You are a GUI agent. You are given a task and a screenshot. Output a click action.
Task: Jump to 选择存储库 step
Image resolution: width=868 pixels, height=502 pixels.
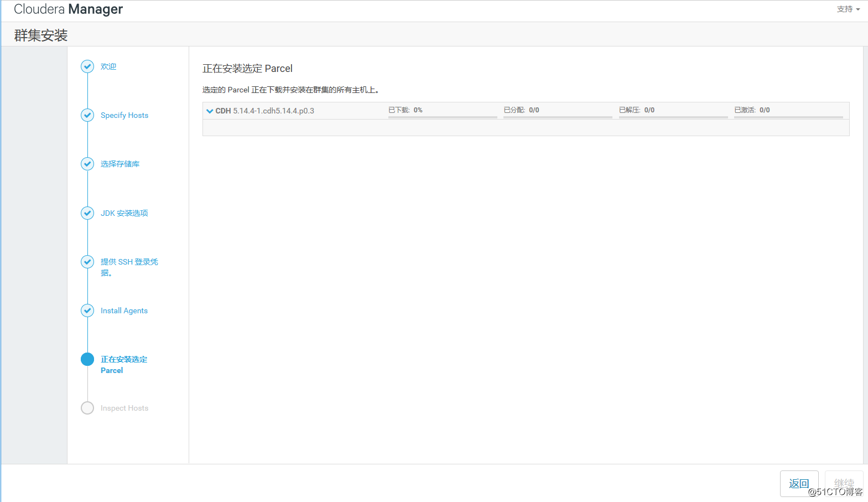[x=120, y=164]
